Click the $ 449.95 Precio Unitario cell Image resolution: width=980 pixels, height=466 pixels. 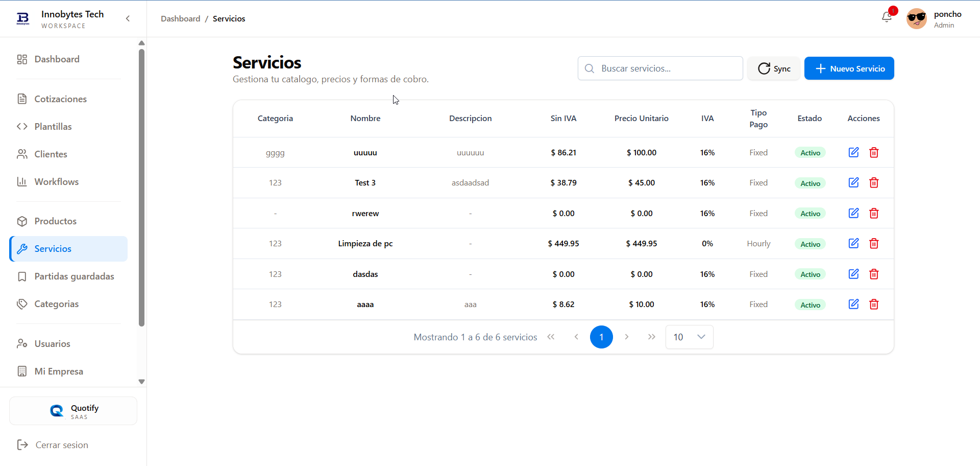[x=642, y=244]
